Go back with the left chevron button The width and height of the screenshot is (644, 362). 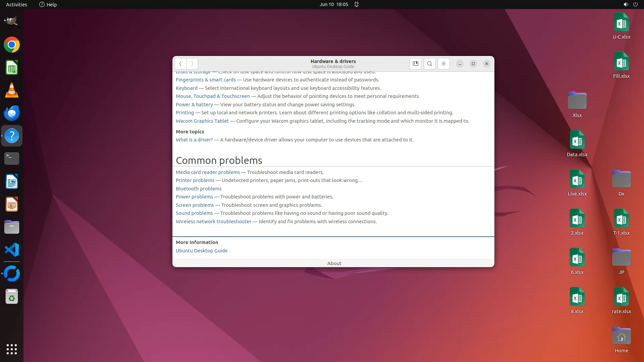[180, 64]
